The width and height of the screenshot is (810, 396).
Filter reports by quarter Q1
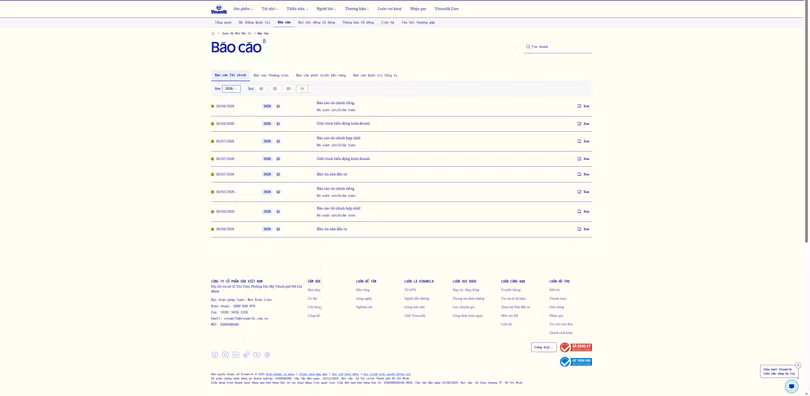[261, 89]
